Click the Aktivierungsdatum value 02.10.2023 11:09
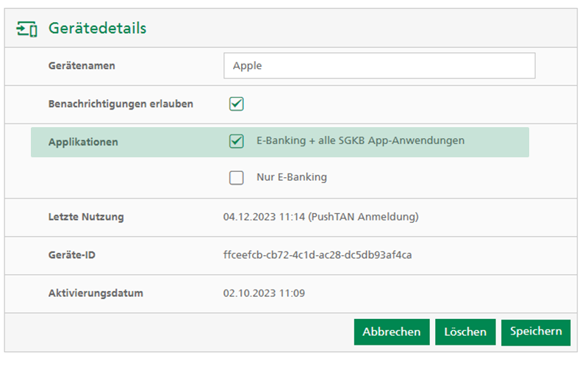This screenshot has height=369, width=588. coord(264,293)
